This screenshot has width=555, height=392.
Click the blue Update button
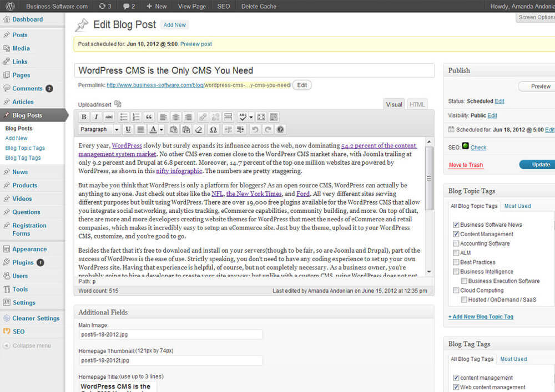pos(537,165)
